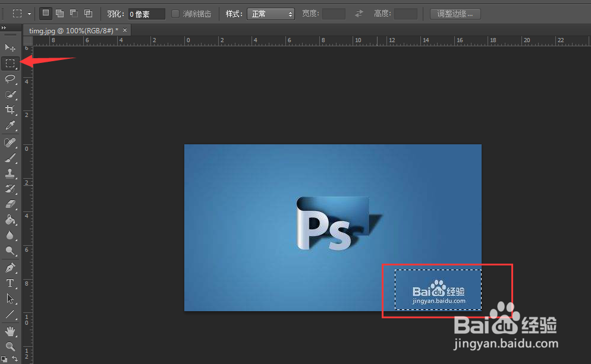
Task: Select the Quick Selection tool
Action: (10, 94)
